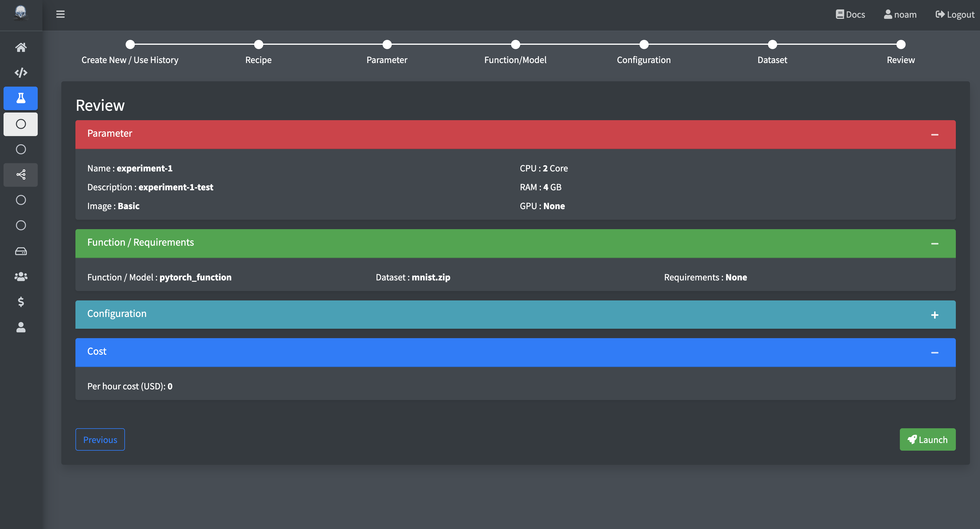Open the users group sidebar icon
The width and height of the screenshot is (980, 529).
(21, 277)
